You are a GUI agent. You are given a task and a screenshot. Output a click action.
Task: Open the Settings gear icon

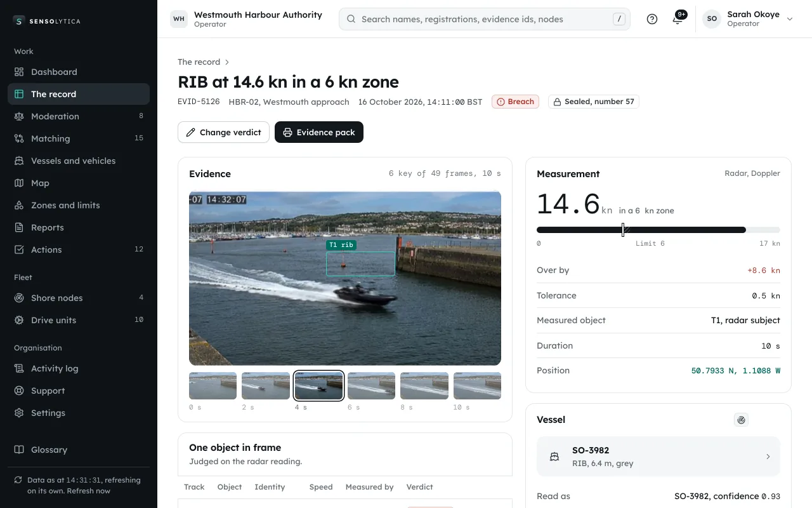pyautogui.click(x=19, y=413)
